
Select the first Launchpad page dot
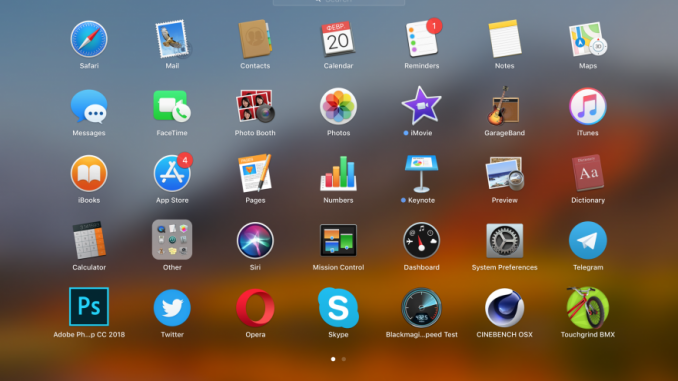(x=333, y=359)
